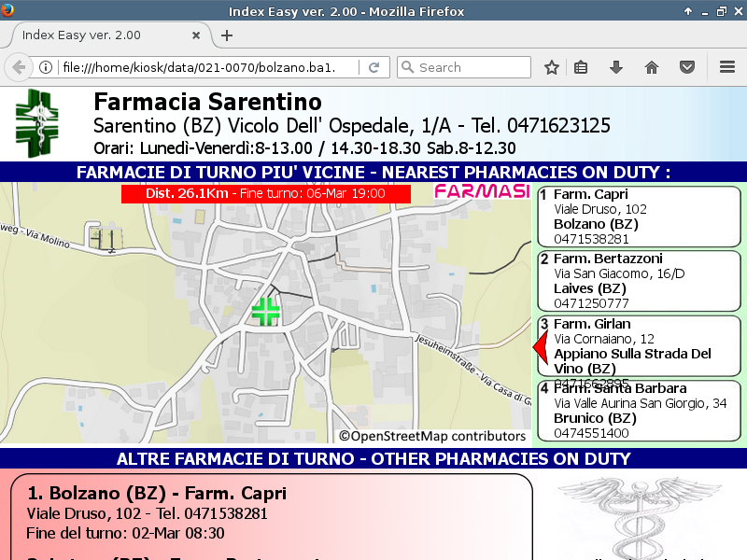Open the Pocket icon in toolbar

tap(687, 67)
